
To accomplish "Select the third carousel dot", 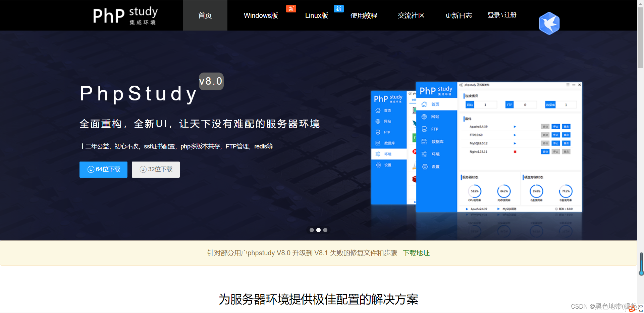I will coord(325,230).
